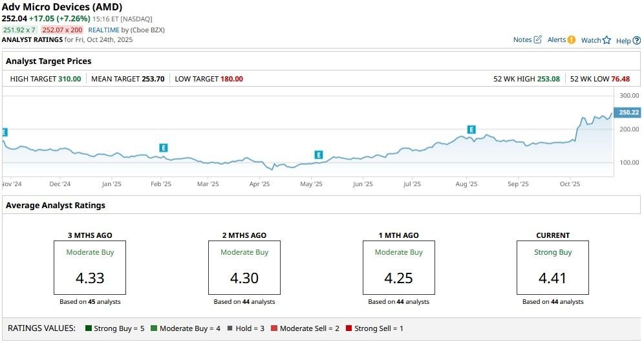Viewport: 644px width, 342px height.
Task: Click the gray Hold legend swatch
Action: point(230,328)
